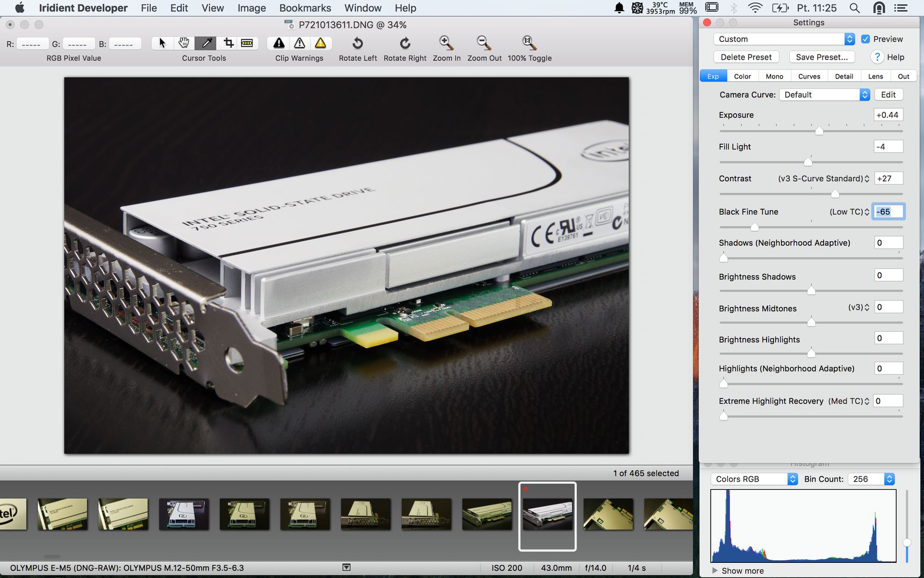Click the Exposure value field +0.44
The image size is (924, 578).
tap(889, 115)
